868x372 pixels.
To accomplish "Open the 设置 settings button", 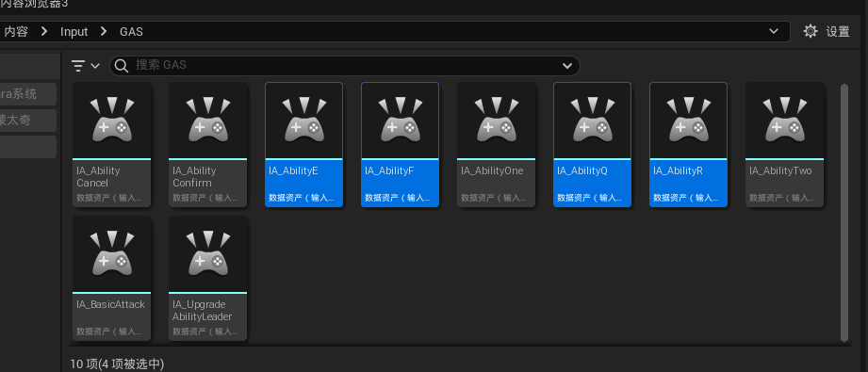I will pyautogui.click(x=827, y=32).
